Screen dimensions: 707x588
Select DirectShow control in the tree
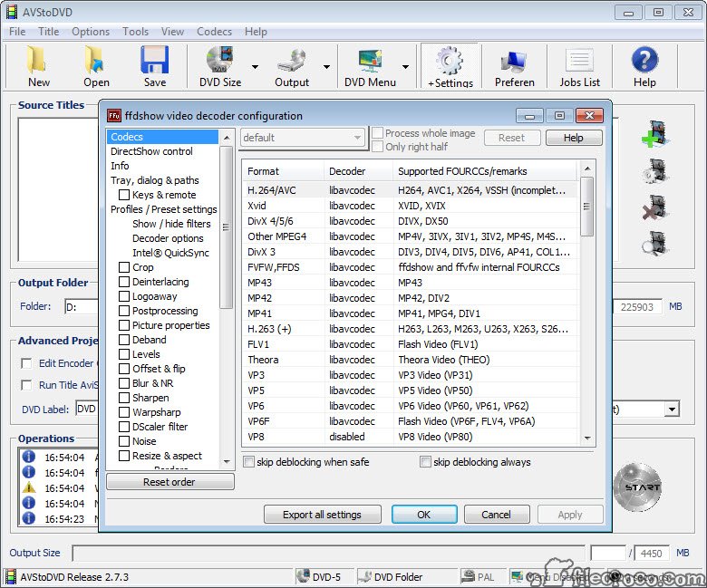(x=151, y=151)
